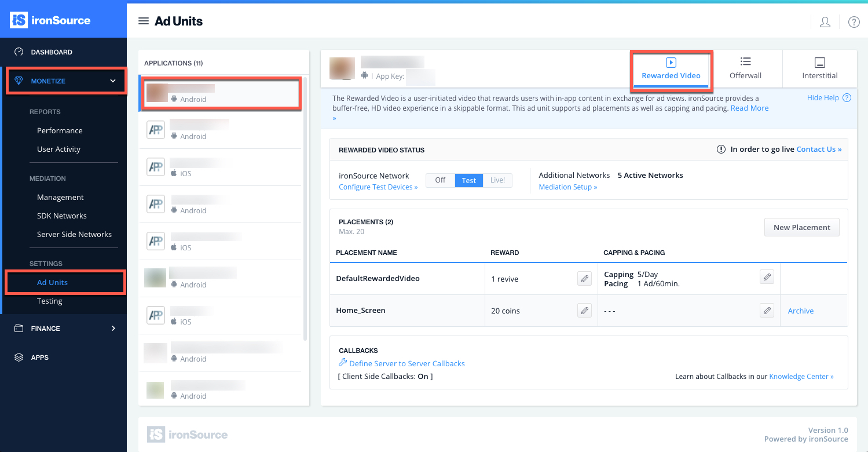Set ironSource Network status to Off
This screenshot has width=868, height=452.
(440, 180)
